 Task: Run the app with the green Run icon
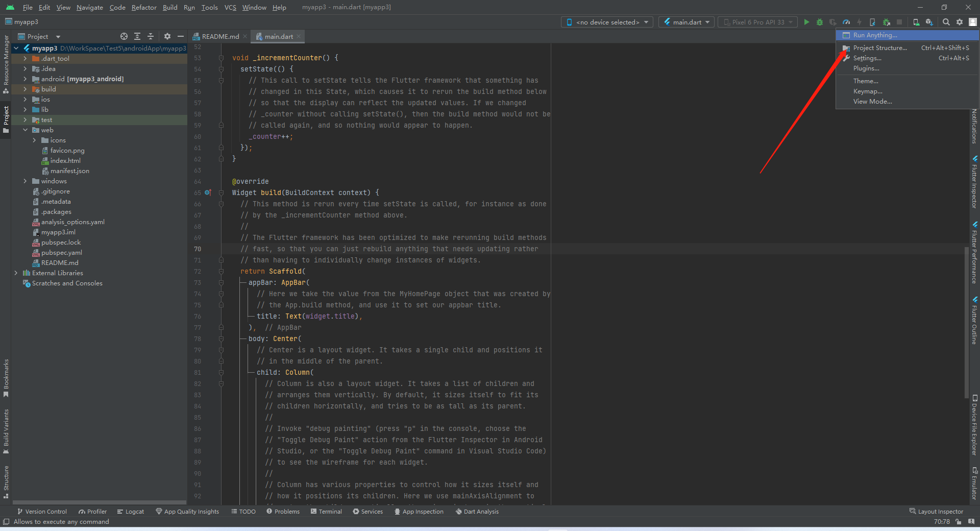pos(807,22)
